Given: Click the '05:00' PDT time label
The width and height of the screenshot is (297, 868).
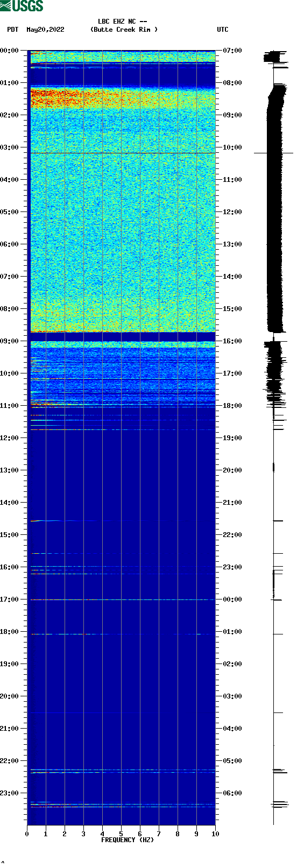Looking at the screenshot, I should [9, 212].
